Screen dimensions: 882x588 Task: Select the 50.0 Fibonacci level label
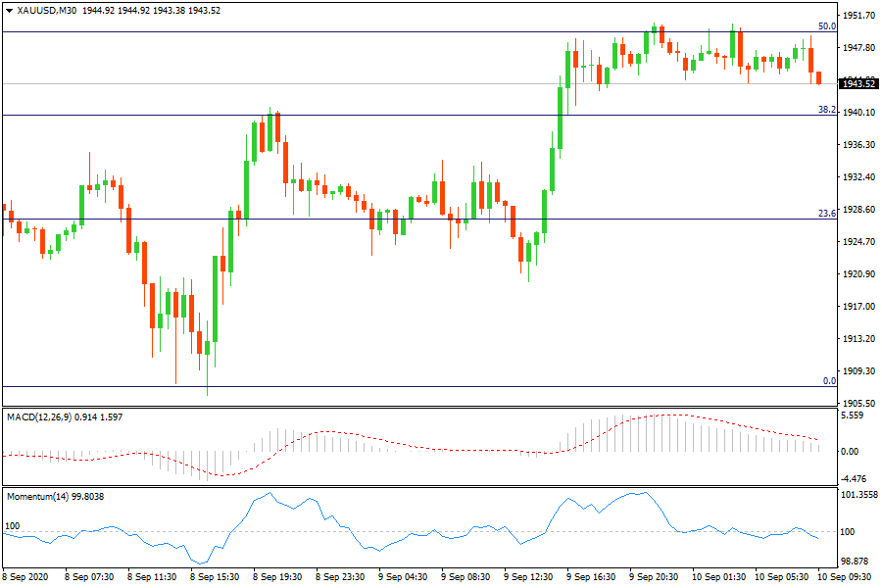click(826, 26)
